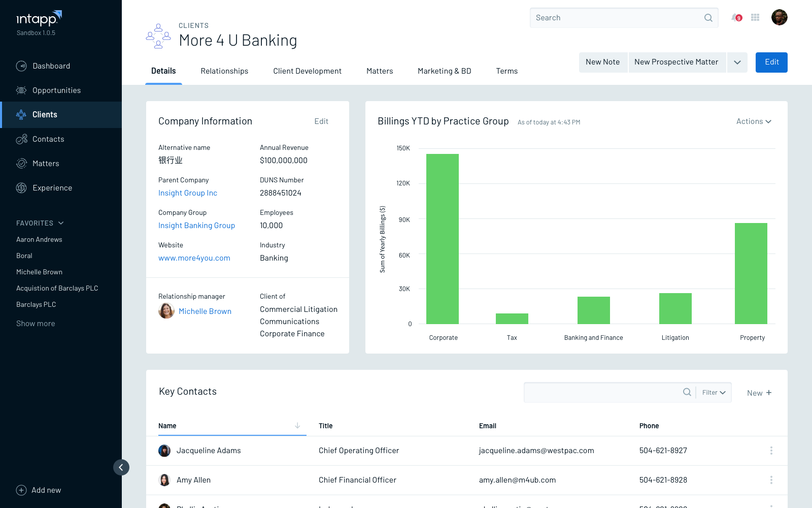Open Barclays PLC favorite
The width and height of the screenshot is (812, 508).
[36, 305]
